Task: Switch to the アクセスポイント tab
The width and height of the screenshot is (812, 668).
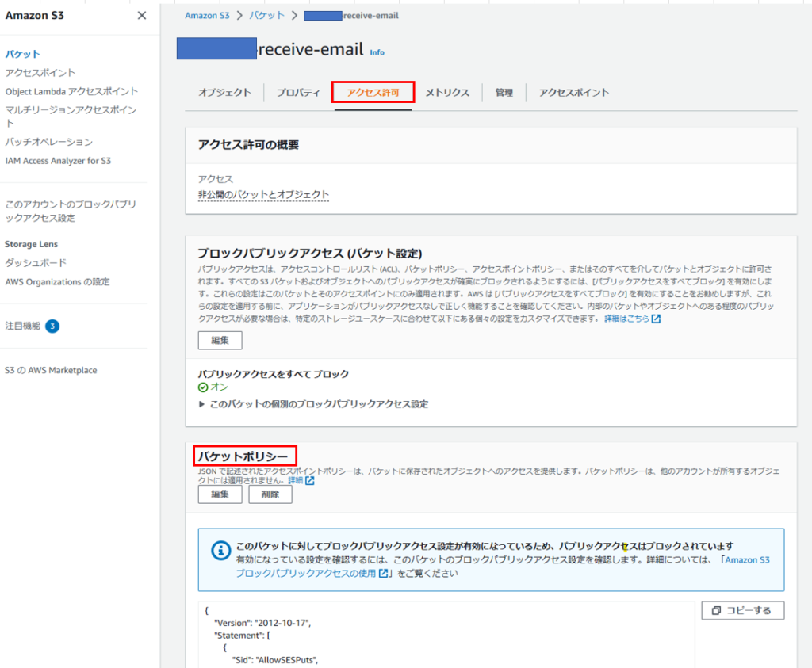Action: pos(574,93)
